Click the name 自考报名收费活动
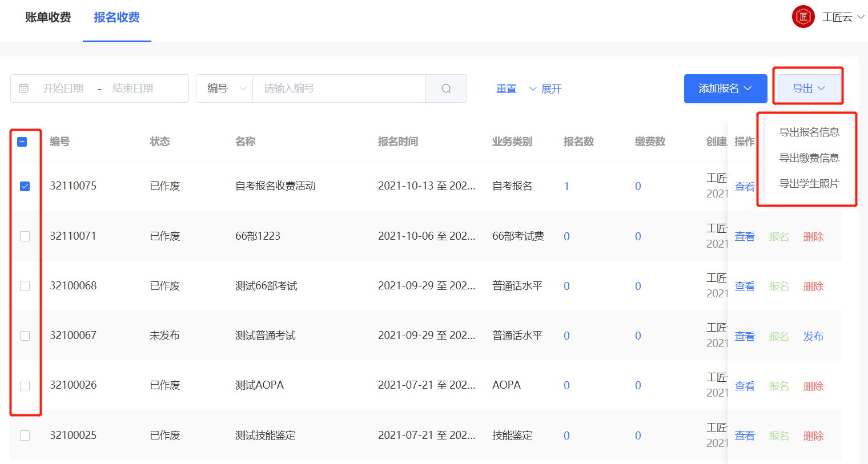This screenshot has height=464, width=868. (275, 186)
